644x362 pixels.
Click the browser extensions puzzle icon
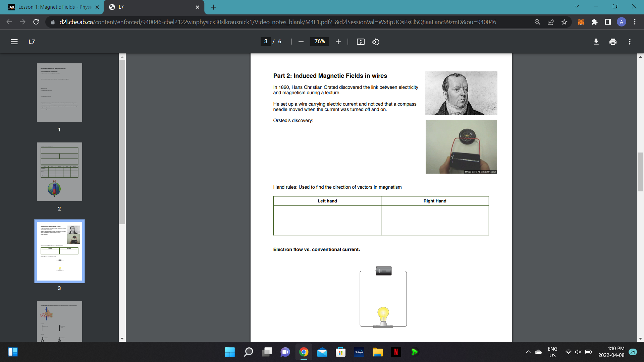[594, 22]
